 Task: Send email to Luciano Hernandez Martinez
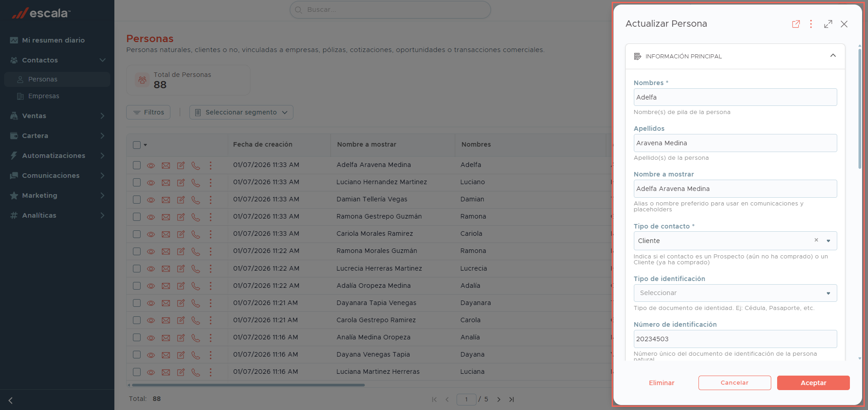click(x=166, y=183)
